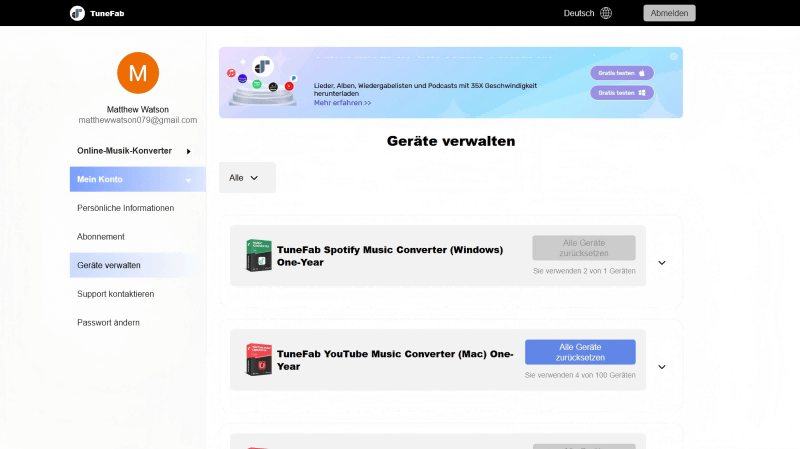Open the Alle filter dropdown
Image resolution: width=800 pixels, height=449 pixels.
(x=247, y=178)
